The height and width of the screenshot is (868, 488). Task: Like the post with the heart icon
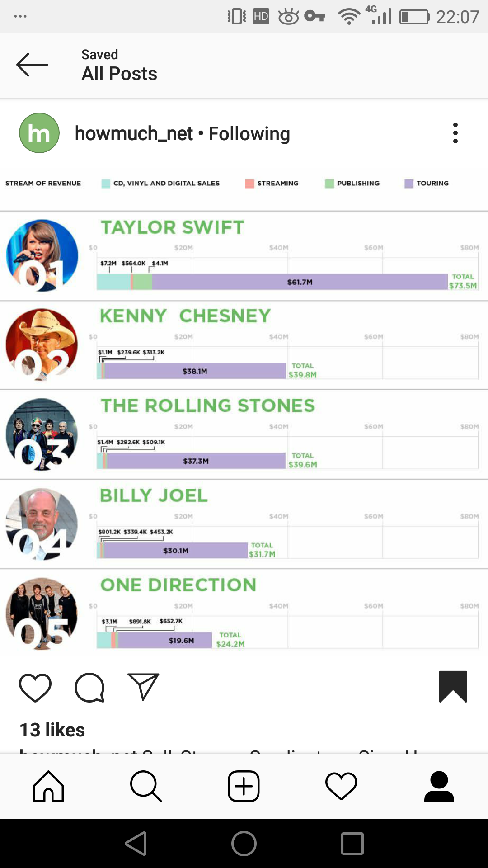(x=35, y=687)
